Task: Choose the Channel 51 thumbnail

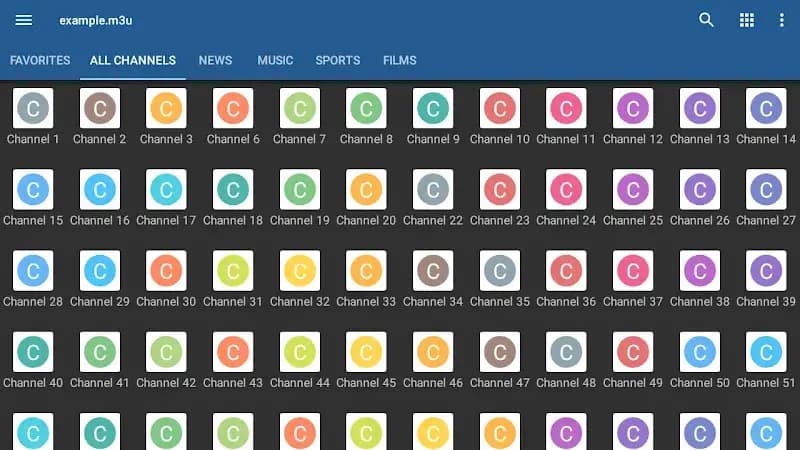Action: 766,352
